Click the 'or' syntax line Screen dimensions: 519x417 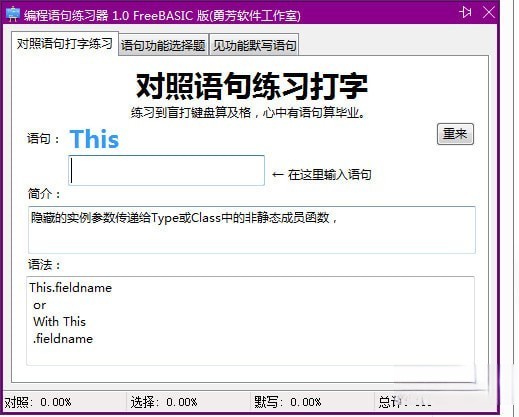[40, 305]
